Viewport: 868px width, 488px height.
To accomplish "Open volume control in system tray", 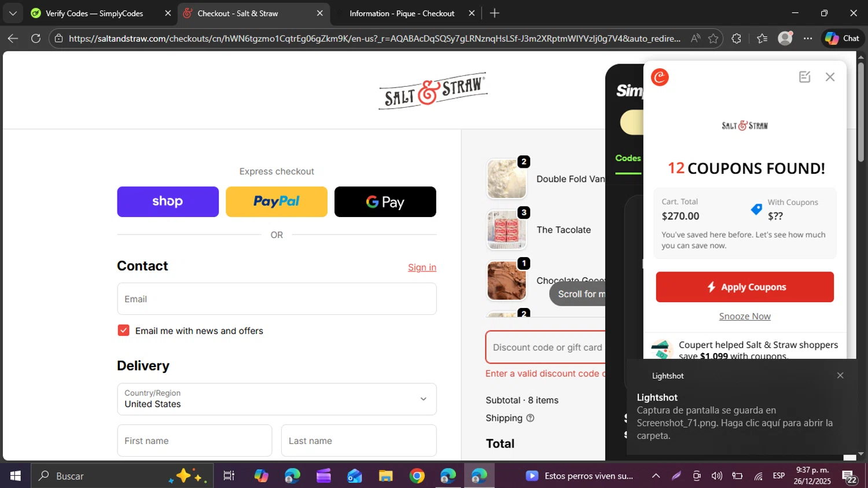I will (x=717, y=476).
